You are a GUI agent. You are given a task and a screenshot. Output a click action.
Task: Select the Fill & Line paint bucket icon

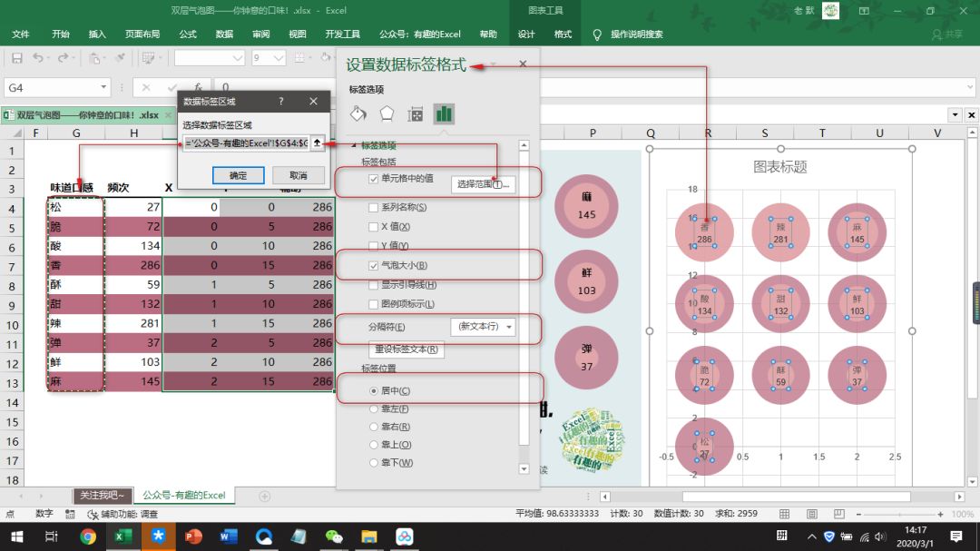pos(358,113)
